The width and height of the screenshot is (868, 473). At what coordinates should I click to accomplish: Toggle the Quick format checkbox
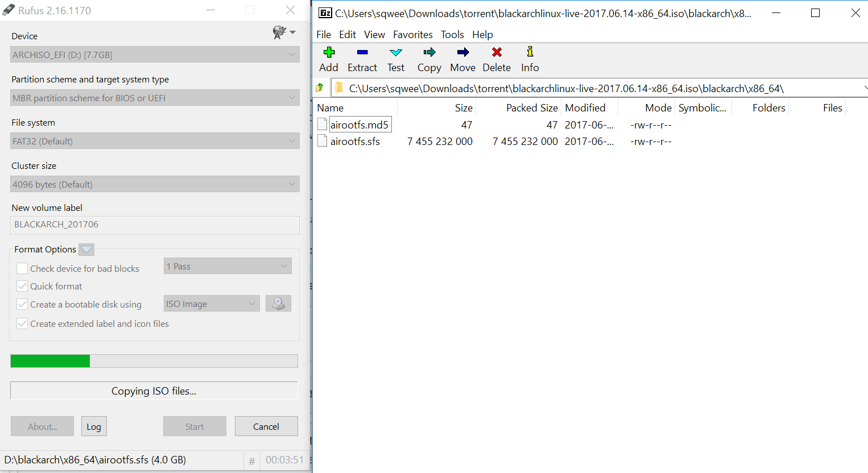coord(22,286)
